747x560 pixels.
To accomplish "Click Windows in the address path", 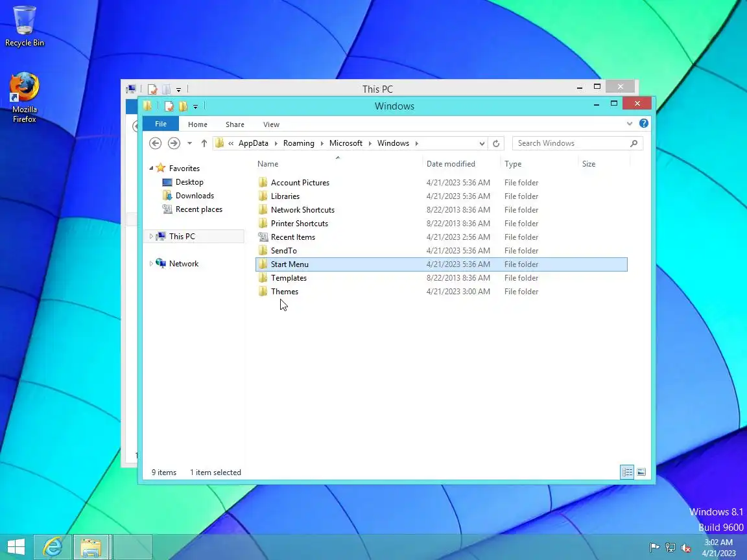I will [393, 143].
